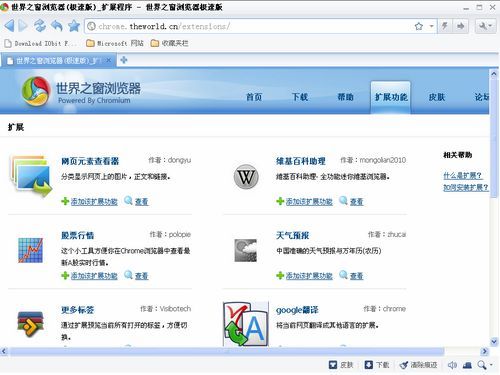Viewport: 500px width, 375px height.
Task: Click 清除痕迹 in the status bar
Action: pos(419,365)
